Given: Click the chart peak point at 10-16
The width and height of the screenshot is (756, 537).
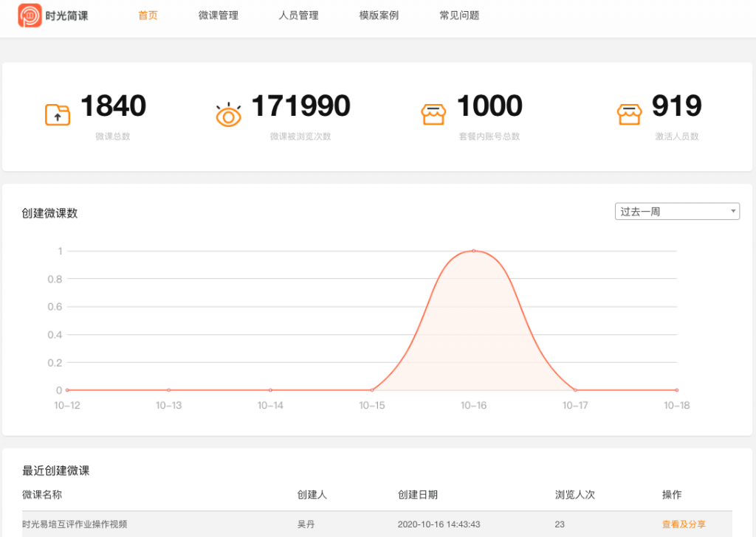Looking at the screenshot, I should tap(473, 251).
